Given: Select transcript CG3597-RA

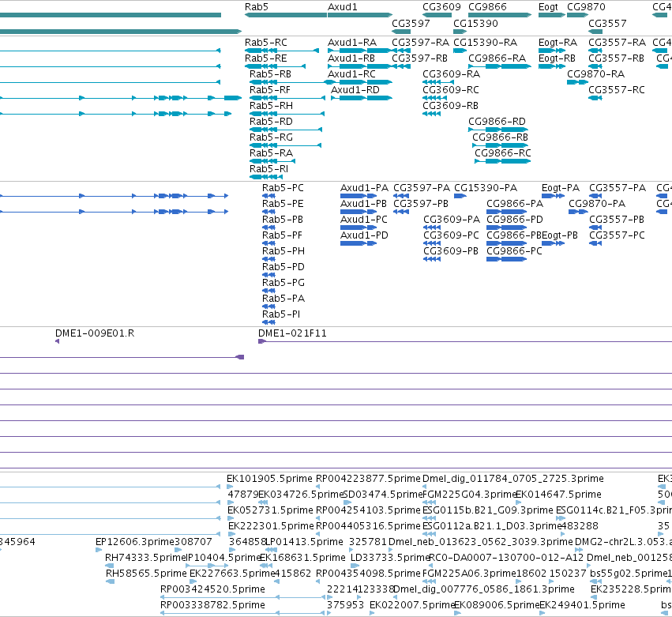Looking at the screenshot, I should [420, 43].
